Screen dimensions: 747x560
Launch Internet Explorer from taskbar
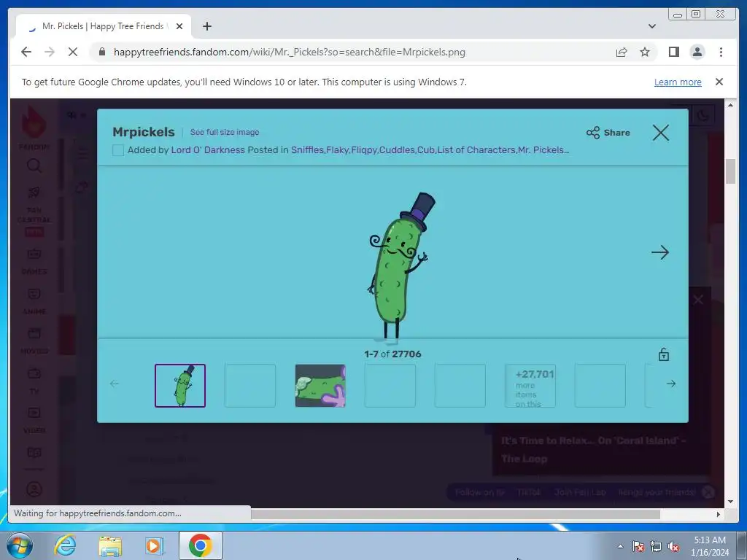[x=65, y=545]
